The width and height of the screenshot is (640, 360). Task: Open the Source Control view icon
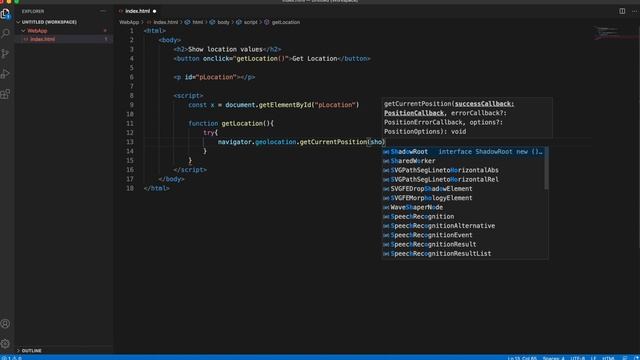5,53
